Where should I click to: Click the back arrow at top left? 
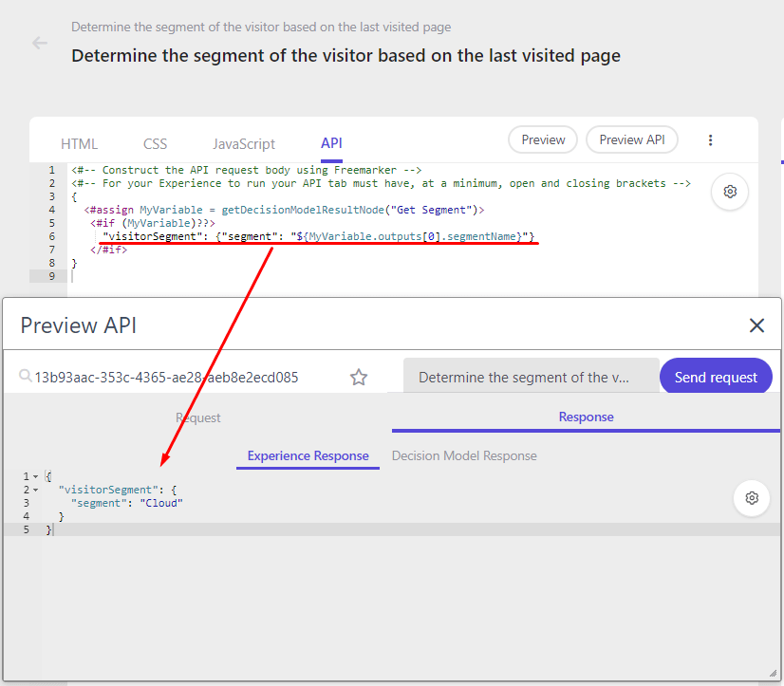pyautogui.click(x=38, y=42)
